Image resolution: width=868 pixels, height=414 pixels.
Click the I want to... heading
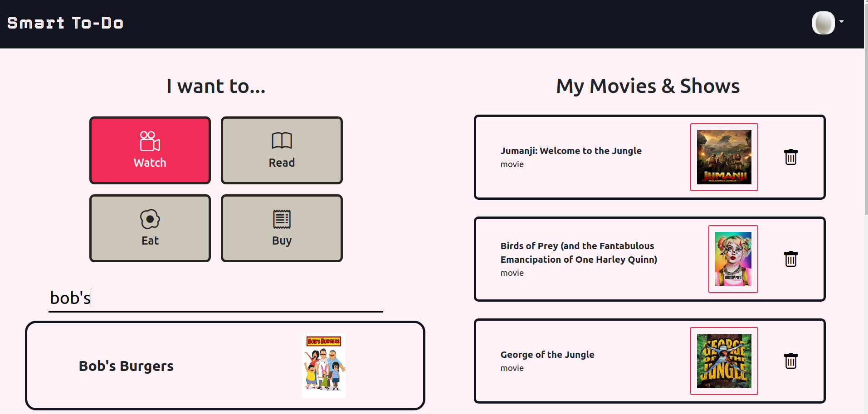(x=216, y=86)
